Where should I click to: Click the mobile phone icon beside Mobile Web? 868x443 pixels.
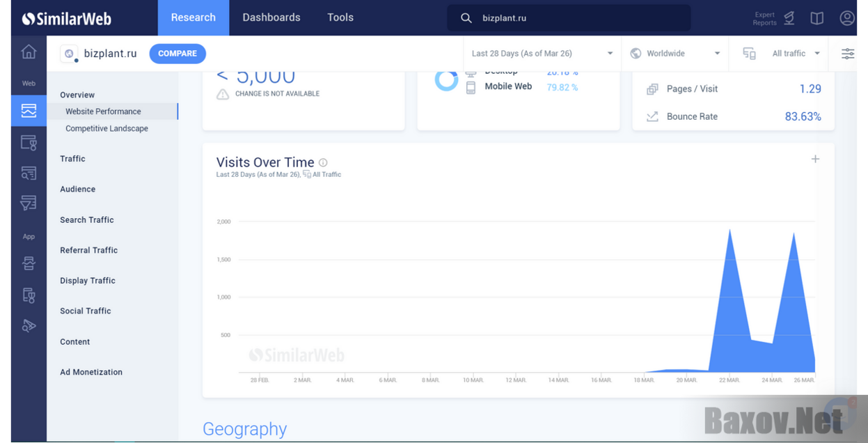[471, 87]
